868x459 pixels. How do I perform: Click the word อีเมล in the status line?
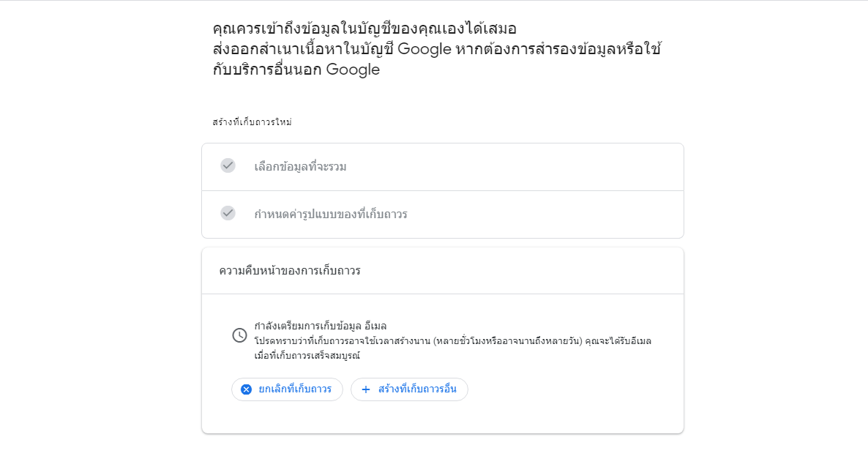point(375,326)
